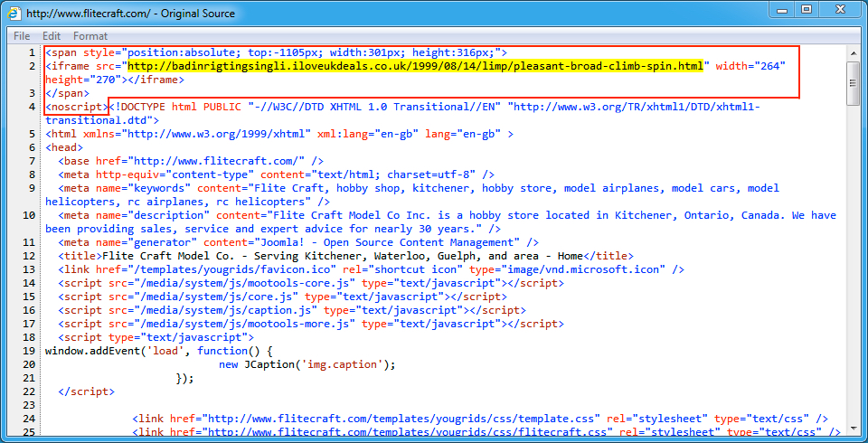
Task: Open the Edit menu
Action: pyautogui.click(x=52, y=36)
